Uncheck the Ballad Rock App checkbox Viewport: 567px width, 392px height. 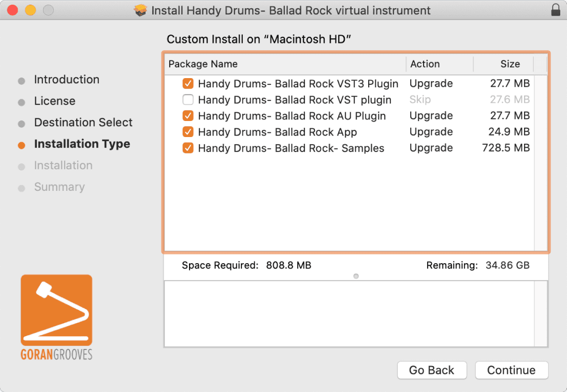click(187, 132)
